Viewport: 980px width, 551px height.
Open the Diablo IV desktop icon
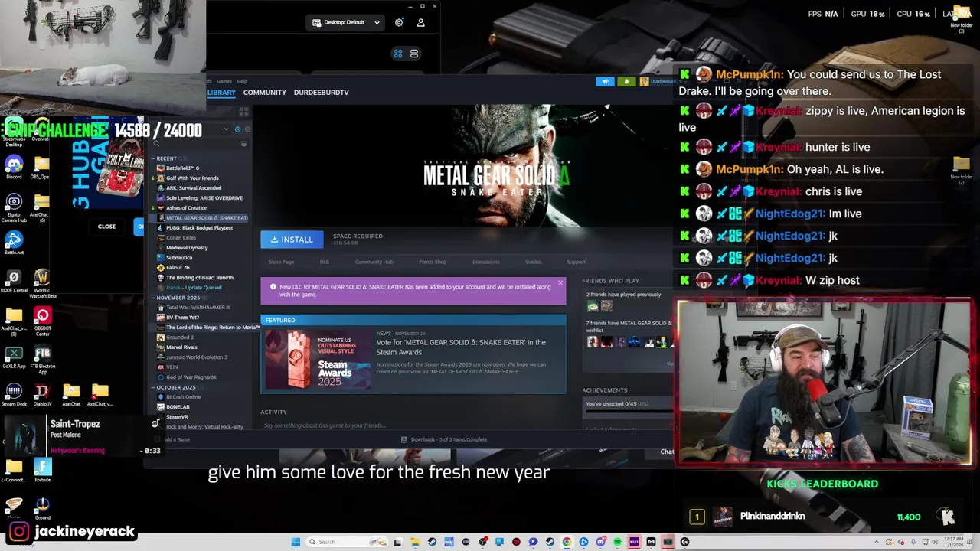tap(42, 396)
